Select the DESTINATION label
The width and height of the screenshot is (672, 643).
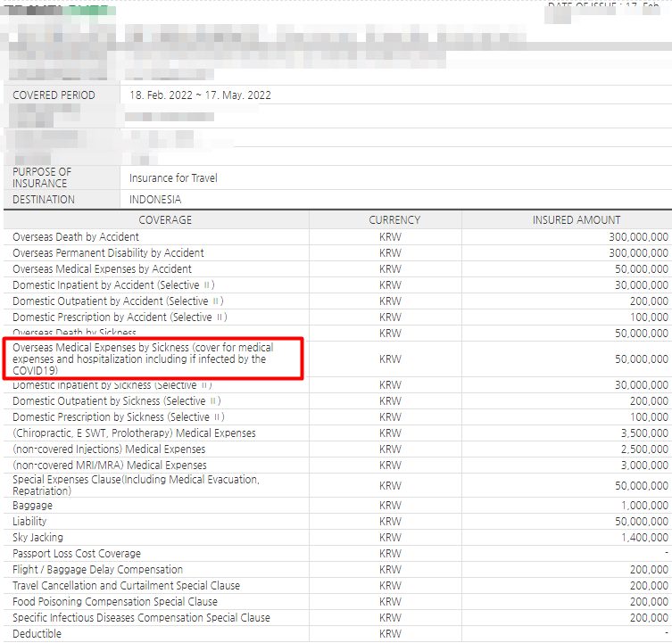click(44, 200)
